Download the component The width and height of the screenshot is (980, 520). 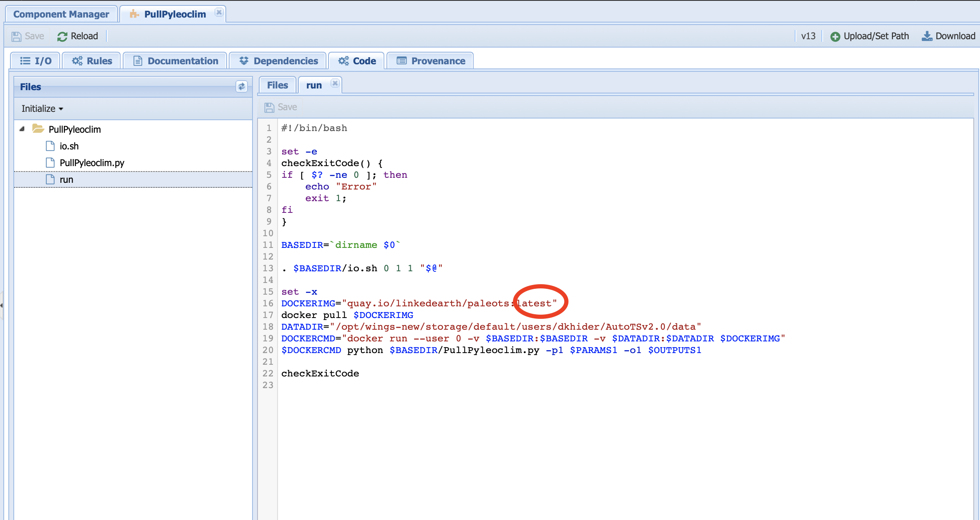[948, 36]
